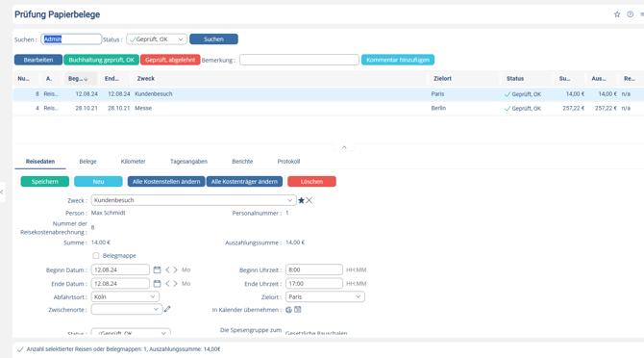Open the Status filter dropdown
644x358 pixels.
(x=157, y=39)
